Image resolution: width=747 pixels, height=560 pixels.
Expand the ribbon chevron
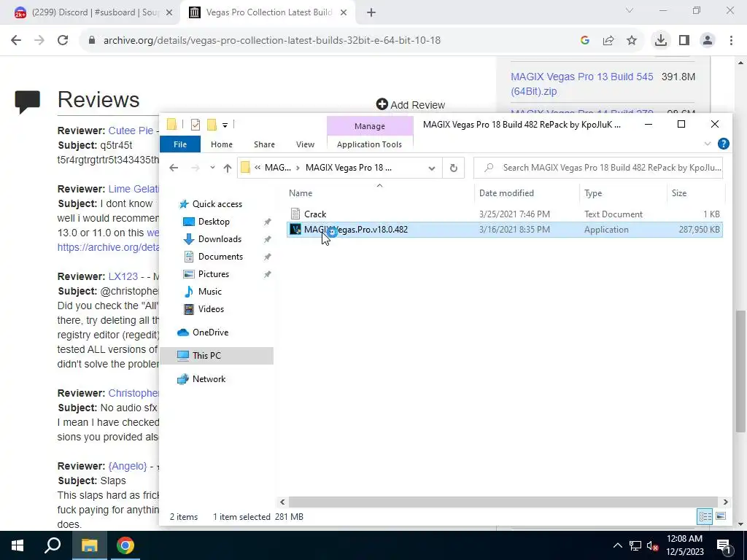click(708, 144)
